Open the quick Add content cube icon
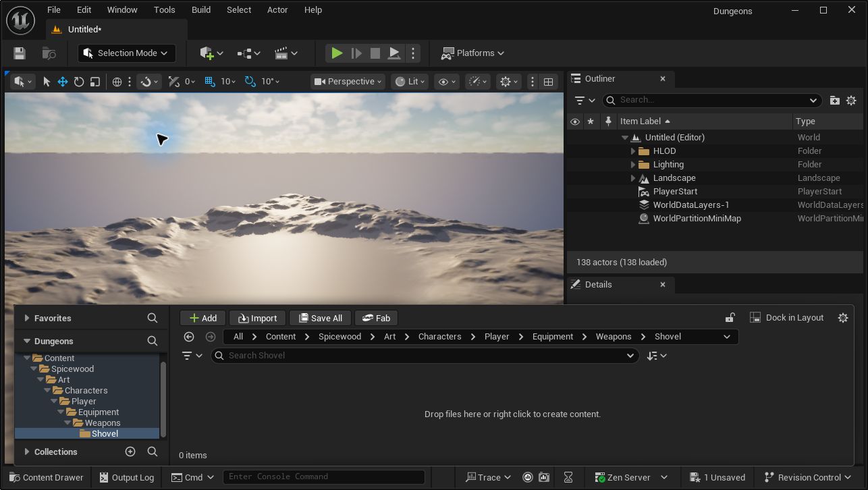This screenshot has width=868, height=490. [x=211, y=53]
